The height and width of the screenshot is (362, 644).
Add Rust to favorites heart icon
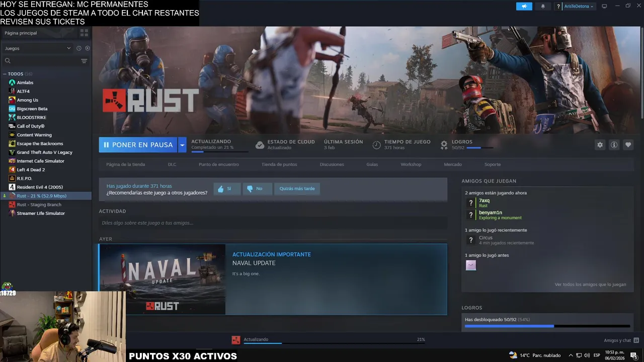628,145
